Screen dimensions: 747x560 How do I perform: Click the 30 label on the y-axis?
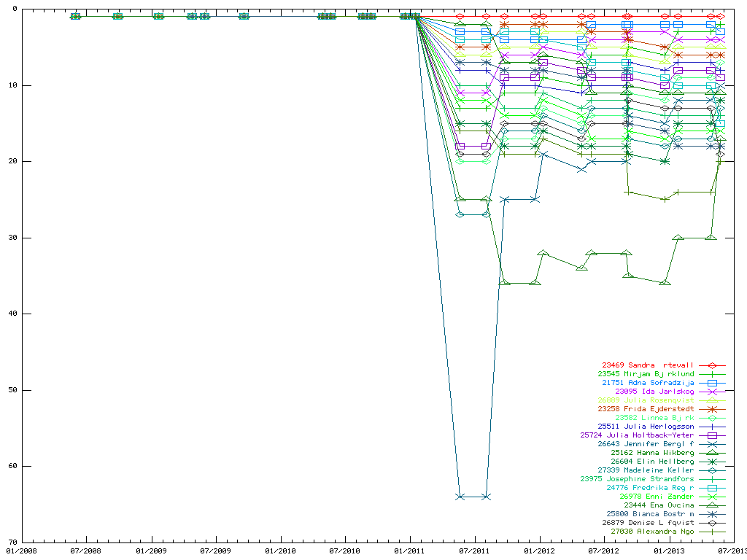[12, 238]
